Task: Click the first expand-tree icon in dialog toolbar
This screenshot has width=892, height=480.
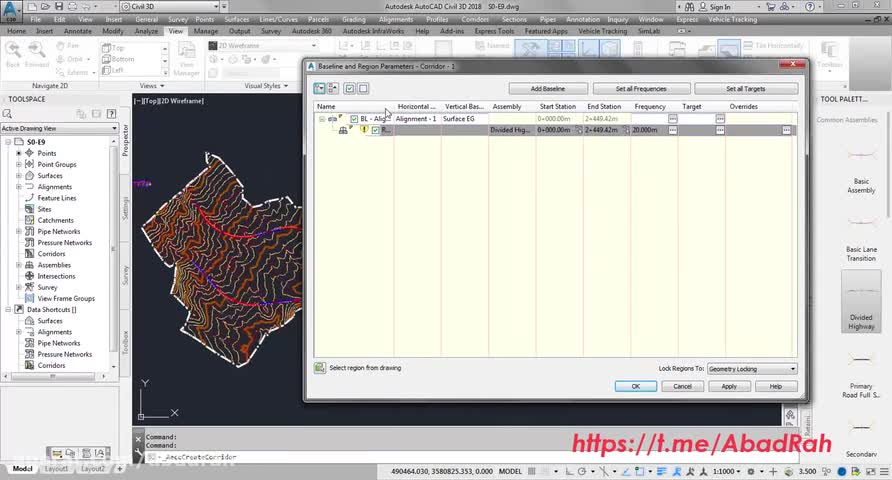Action: [319, 89]
